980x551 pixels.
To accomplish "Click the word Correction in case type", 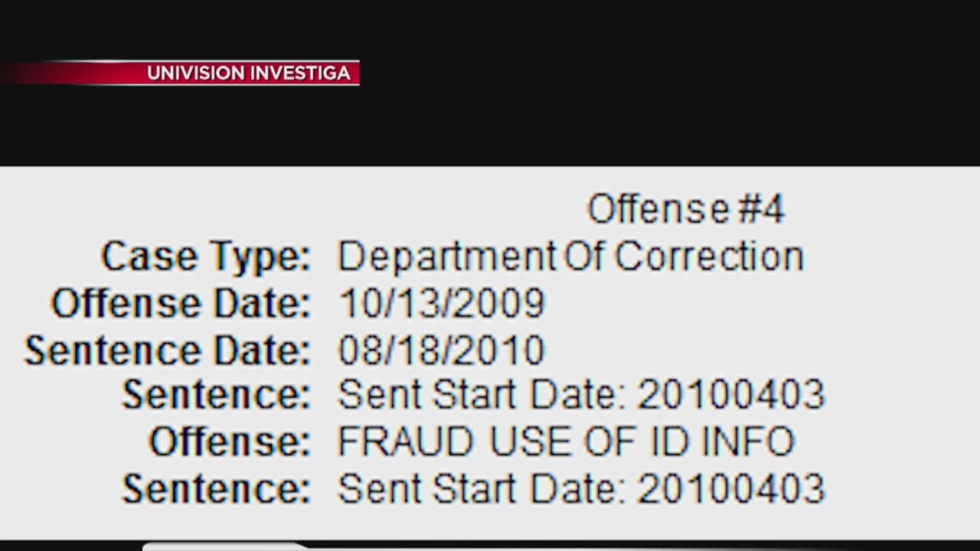I will [x=709, y=256].
